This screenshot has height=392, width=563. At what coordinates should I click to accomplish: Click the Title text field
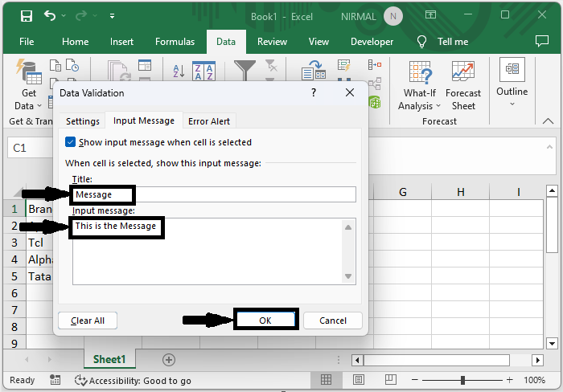pyautogui.click(x=214, y=194)
